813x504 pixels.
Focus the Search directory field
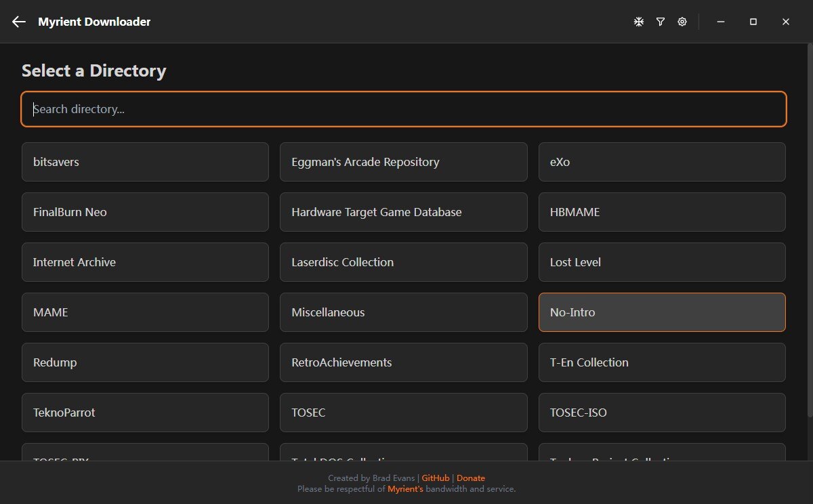[404, 109]
